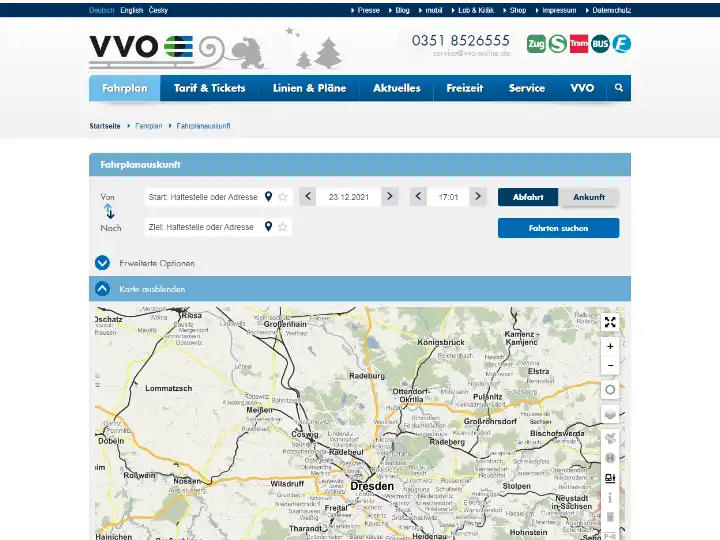Open Aktuelles menu
The height and width of the screenshot is (540, 720).
(397, 88)
